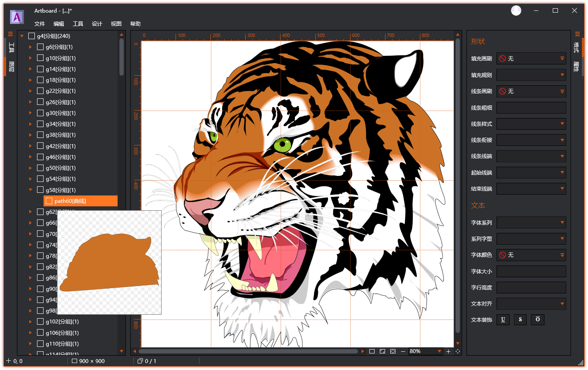Click the canvas size rectangle icon in status bar
The image size is (588, 370).
(74, 361)
